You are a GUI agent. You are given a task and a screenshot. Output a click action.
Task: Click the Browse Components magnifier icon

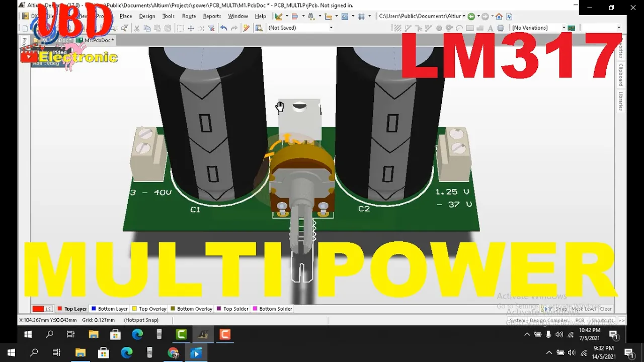(x=259, y=28)
